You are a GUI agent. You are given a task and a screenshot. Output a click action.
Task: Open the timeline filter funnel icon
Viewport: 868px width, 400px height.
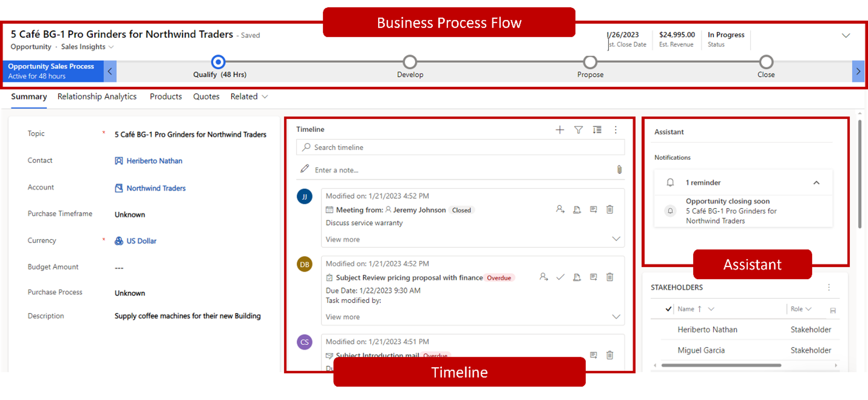tap(579, 130)
